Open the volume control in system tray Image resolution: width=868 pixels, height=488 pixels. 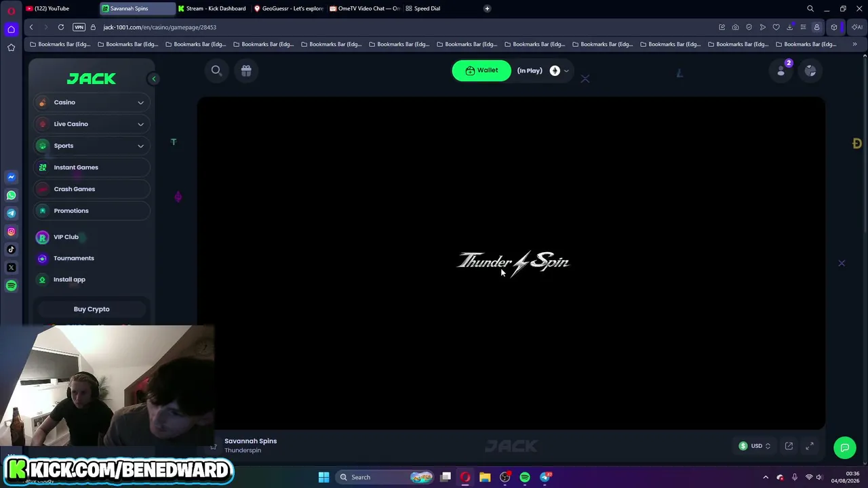[819, 477]
